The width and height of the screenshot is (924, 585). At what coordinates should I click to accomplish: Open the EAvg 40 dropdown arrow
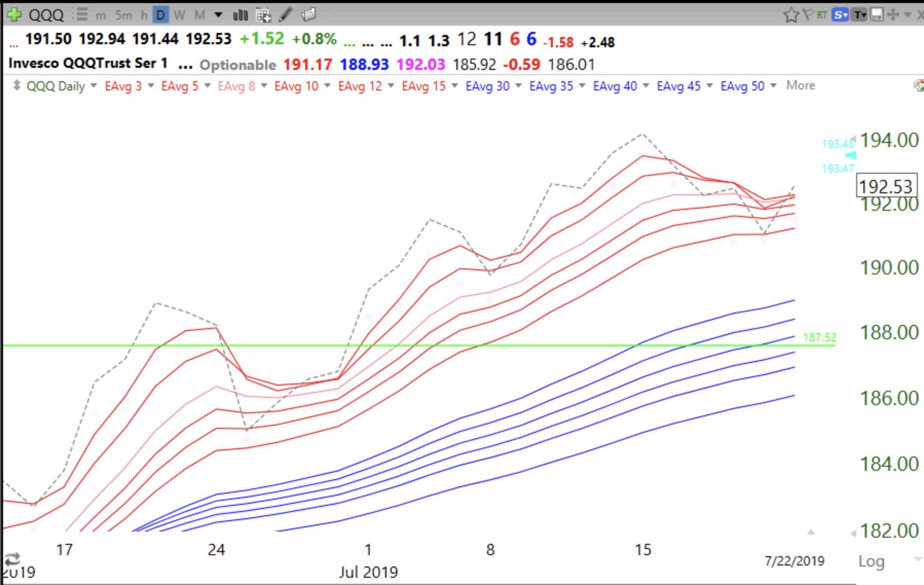tap(645, 86)
